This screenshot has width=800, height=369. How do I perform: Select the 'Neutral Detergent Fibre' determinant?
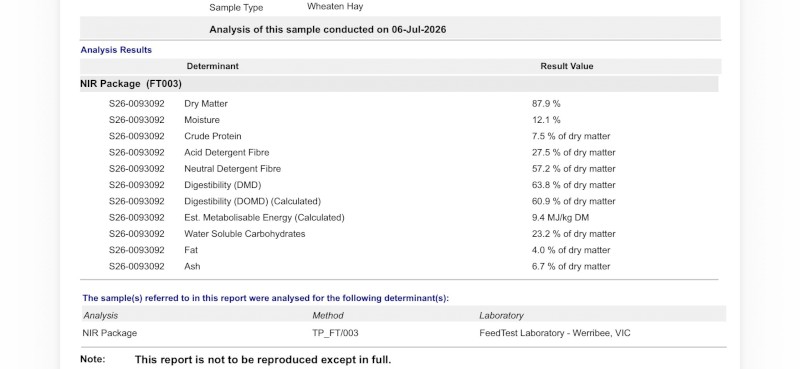(x=233, y=169)
